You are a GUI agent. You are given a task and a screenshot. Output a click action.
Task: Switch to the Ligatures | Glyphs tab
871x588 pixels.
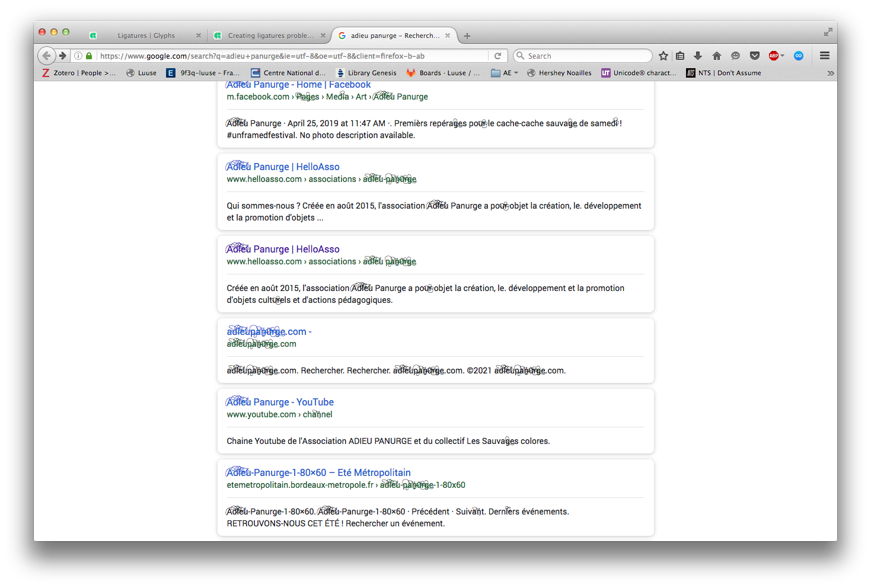coord(146,36)
